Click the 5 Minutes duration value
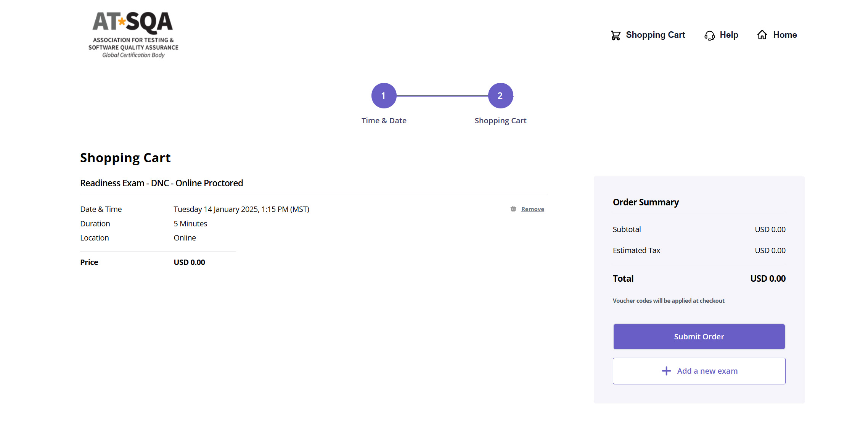 (x=190, y=224)
